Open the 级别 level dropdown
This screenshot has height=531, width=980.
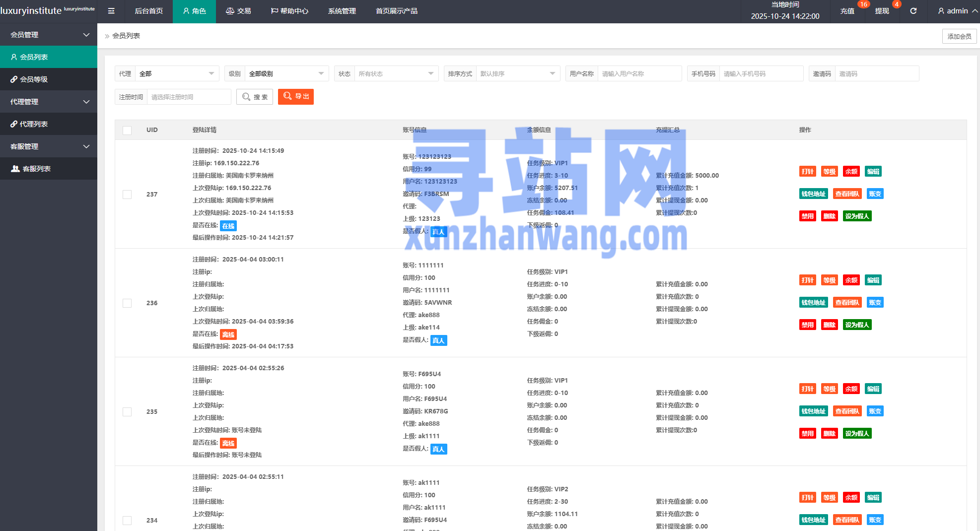click(286, 73)
